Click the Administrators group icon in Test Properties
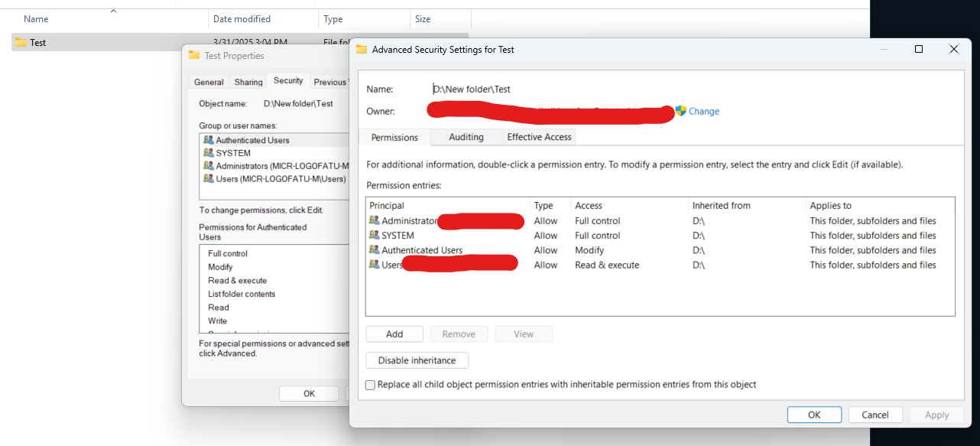The image size is (980, 446). tap(209, 165)
